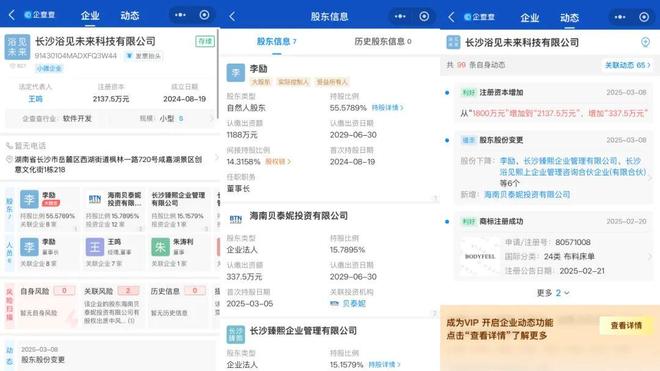The width and height of the screenshot is (660, 371).
Task: Click 李勋 avatar on shareholder detail page
Action: (x=236, y=72)
